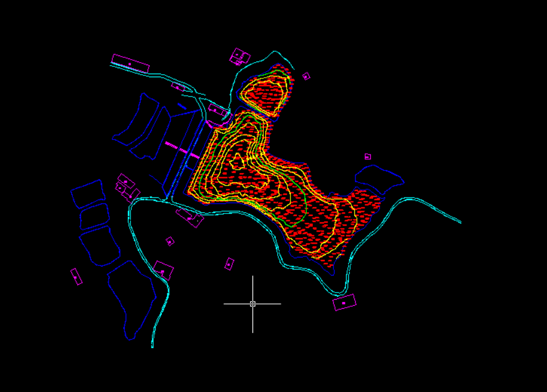Pick the cyan road at its bottom end

[152, 345]
